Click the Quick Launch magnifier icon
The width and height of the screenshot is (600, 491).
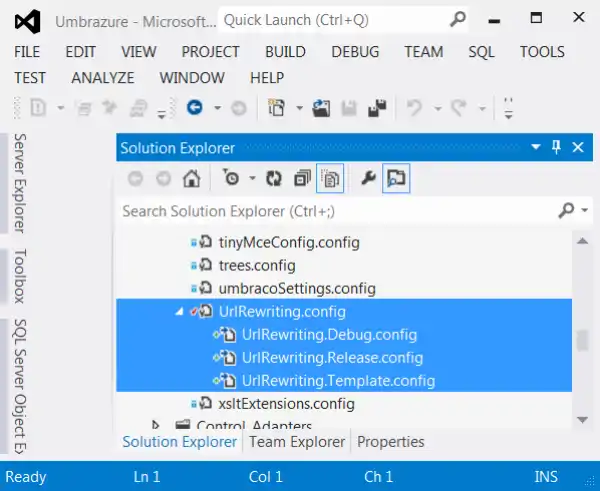pyautogui.click(x=458, y=19)
